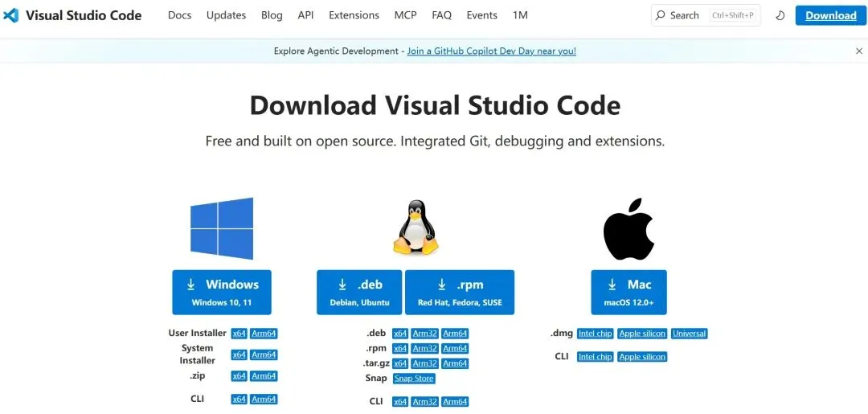The image size is (868, 414).
Task: Open the Extensions nav item
Action: (x=354, y=15)
